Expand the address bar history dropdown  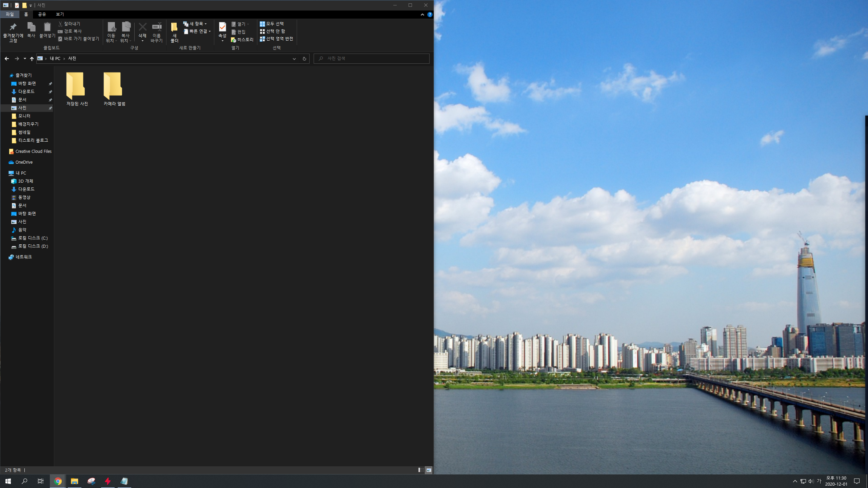[x=294, y=59]
